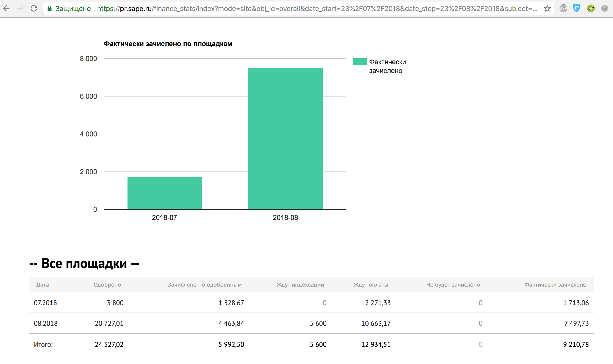Image resolution: width=613 pixels, height=364 pixels.
Task: Click the browser forward arrow
Action: click(x=20, y=9)
